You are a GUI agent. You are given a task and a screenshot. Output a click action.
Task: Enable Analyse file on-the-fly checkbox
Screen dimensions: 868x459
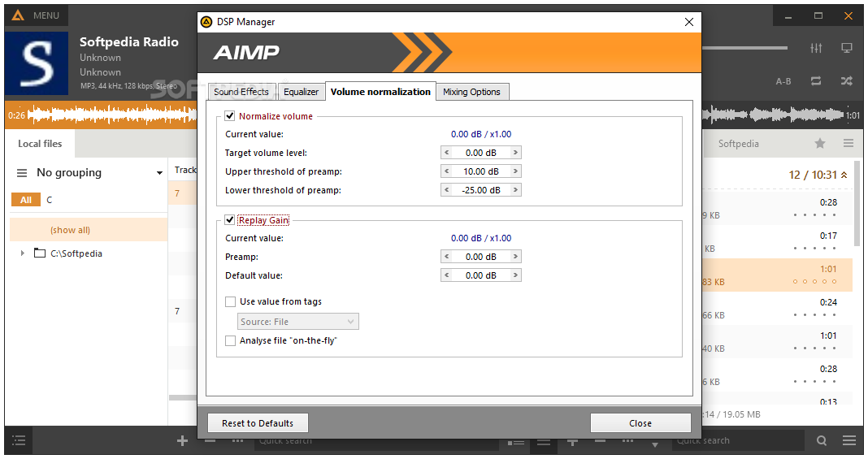(x=230, y=340)
